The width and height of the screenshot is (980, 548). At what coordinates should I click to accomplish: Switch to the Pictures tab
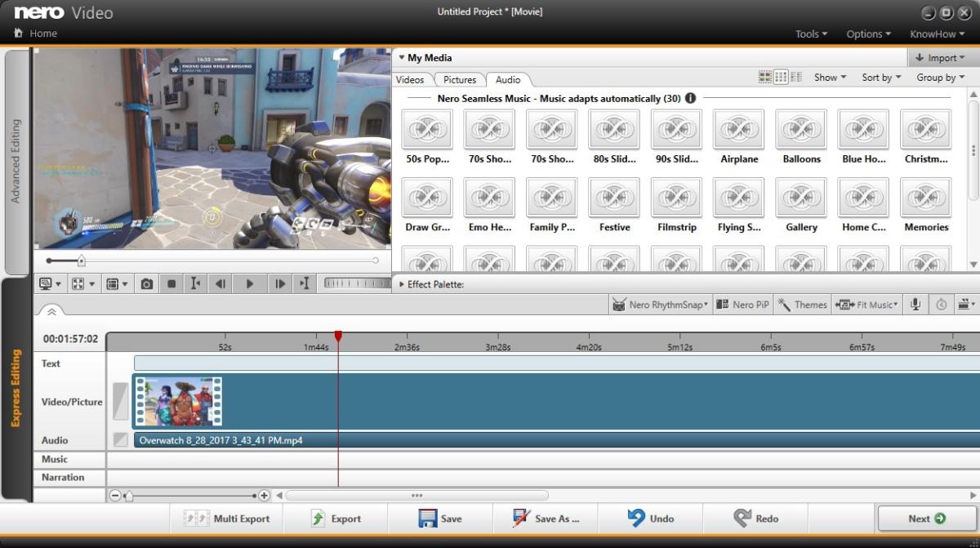pyautogui.click(x=460, y=79)
